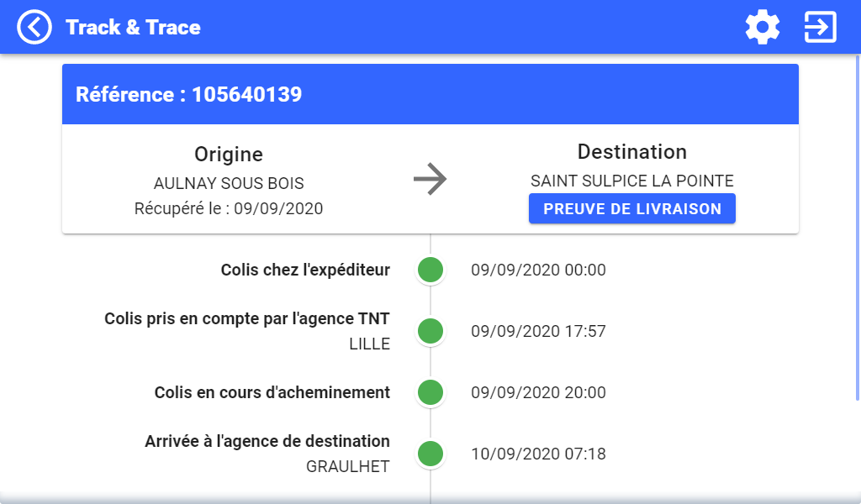Select green marker for TNT agency Lille step
The height and width of the screenshot is (504, 861).
[x=430, y=331]
